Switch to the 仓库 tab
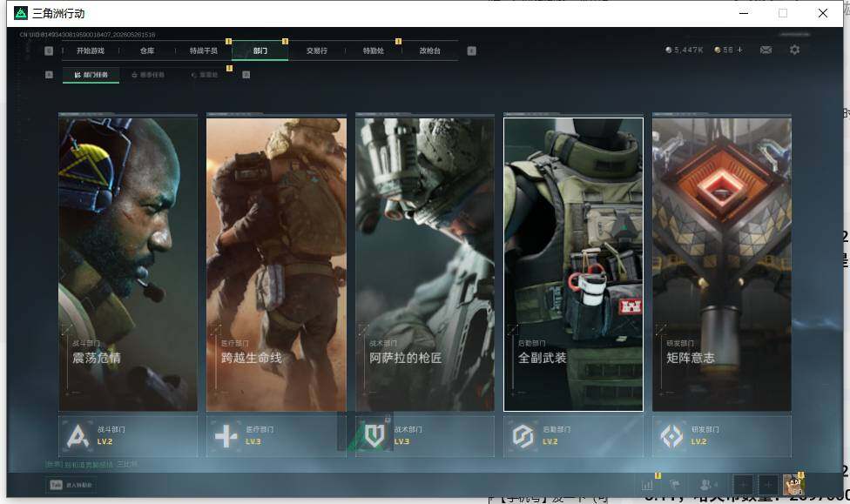The width and height of the screenshot is (850, 504). click(x=147, y=50)
